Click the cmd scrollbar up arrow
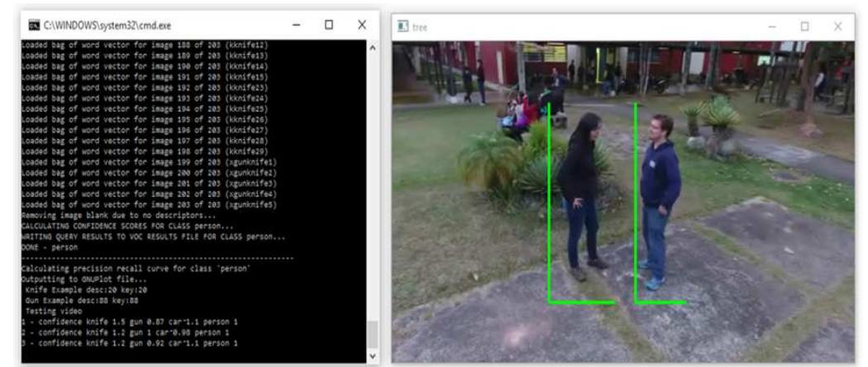 point(373,48)
